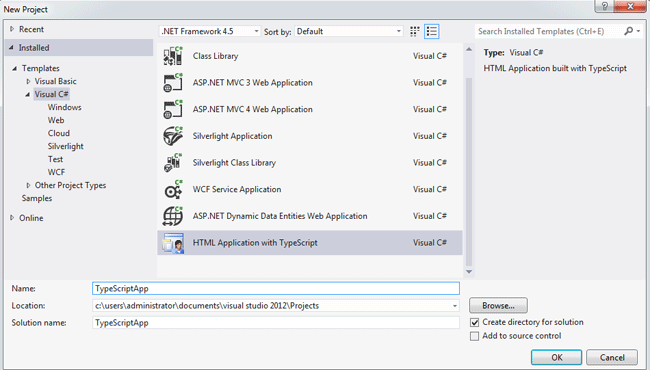Click the Recent label in left pane
Screen dimensions: 650x370
coord(32,29)
